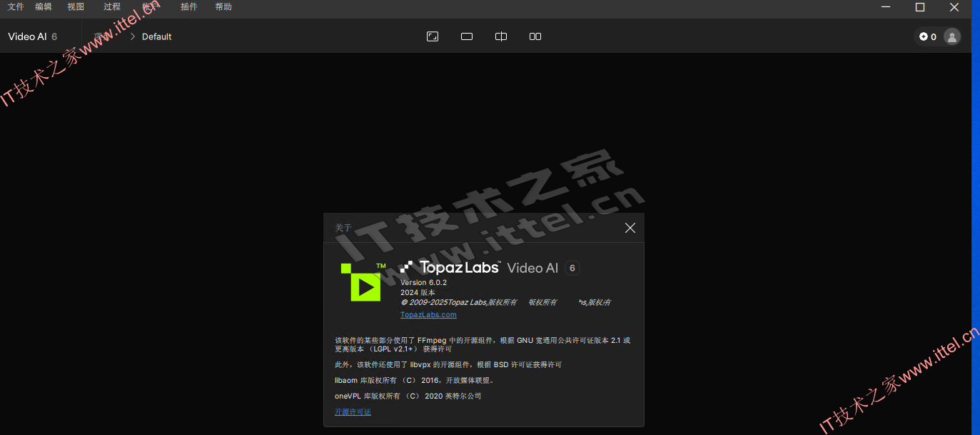Maximize the Video AI window

[920, 7]
